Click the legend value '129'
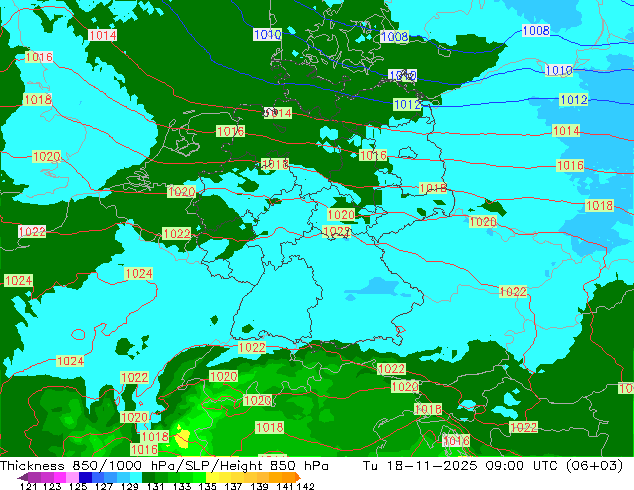Image resolution: width=634 pixels, height=490 pixels. pos(130,486)
